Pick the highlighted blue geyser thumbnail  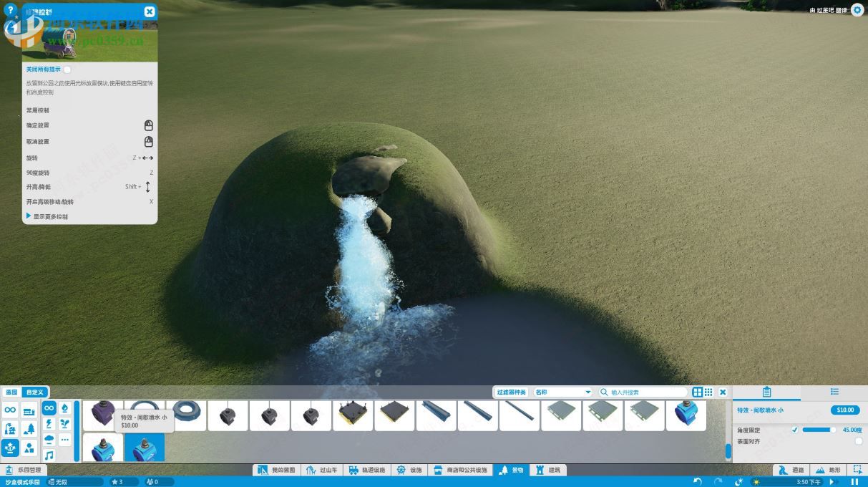tap(145, 448)
